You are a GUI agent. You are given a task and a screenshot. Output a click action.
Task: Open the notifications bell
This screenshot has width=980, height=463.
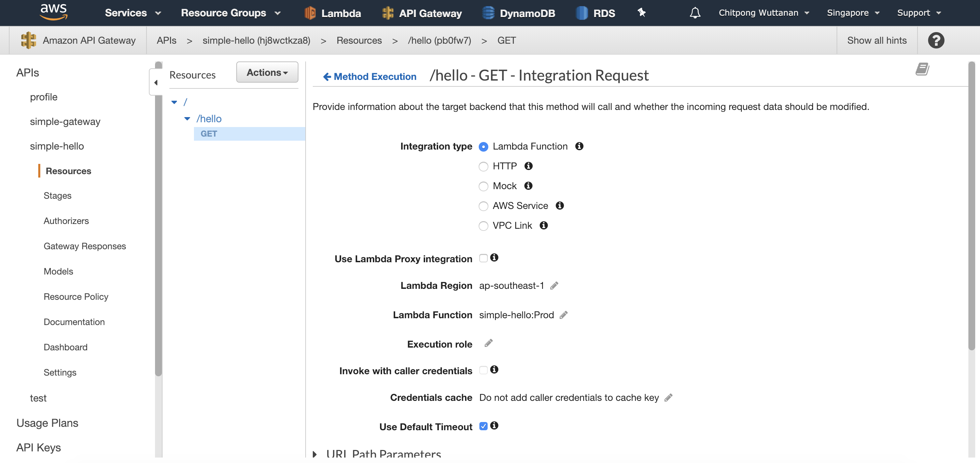[x=695, y=13]
